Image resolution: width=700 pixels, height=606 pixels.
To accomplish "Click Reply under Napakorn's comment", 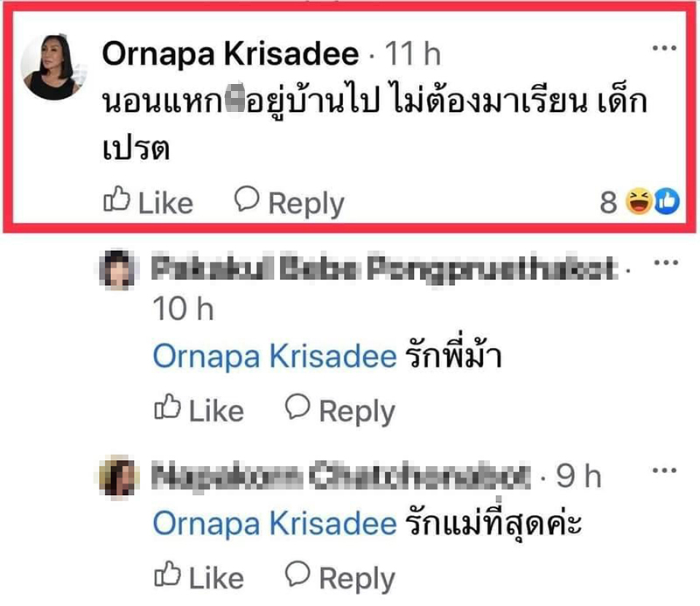I will coord(358,577).
